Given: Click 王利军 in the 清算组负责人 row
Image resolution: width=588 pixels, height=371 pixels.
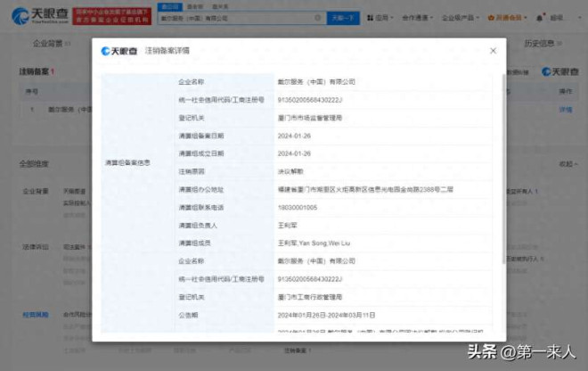Looking at the screenshot, I should [x=286, y=226].
